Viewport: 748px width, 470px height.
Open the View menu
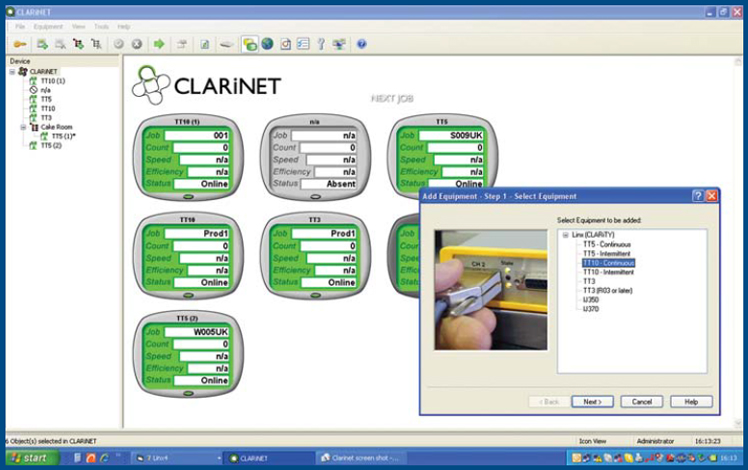tap(78, 27)
